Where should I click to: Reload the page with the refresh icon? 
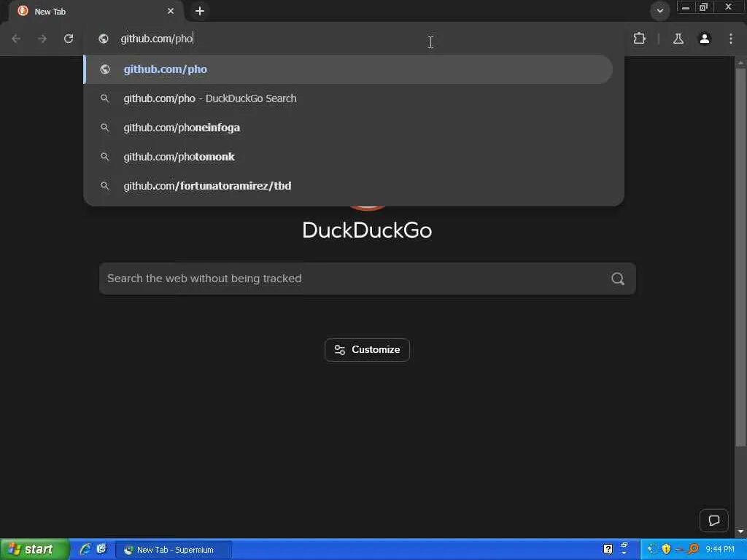pos(69,39)
